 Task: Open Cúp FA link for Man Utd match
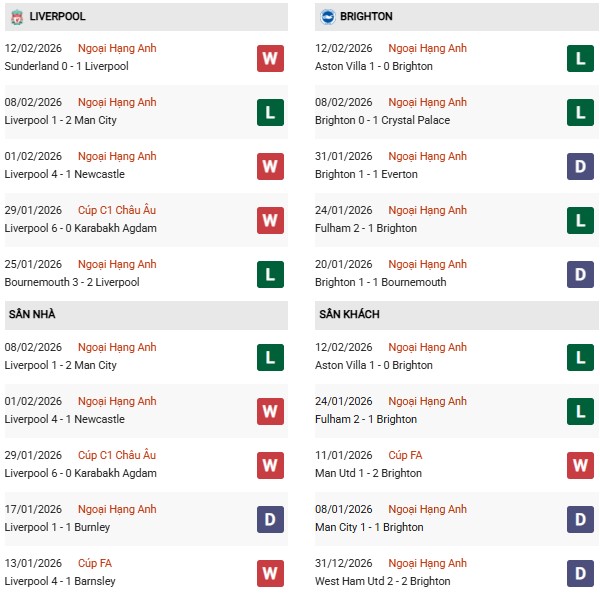(405, 455)
